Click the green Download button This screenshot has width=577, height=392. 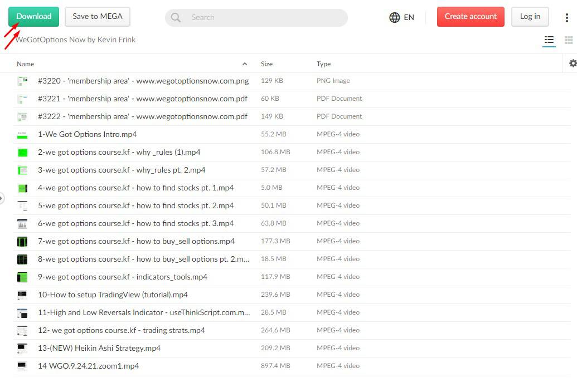click(x=33, y=17)
